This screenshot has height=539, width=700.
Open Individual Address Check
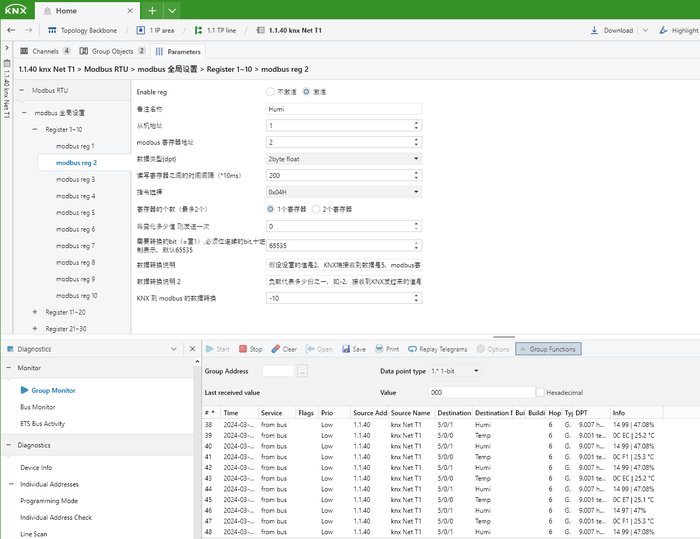click(56, 517)
